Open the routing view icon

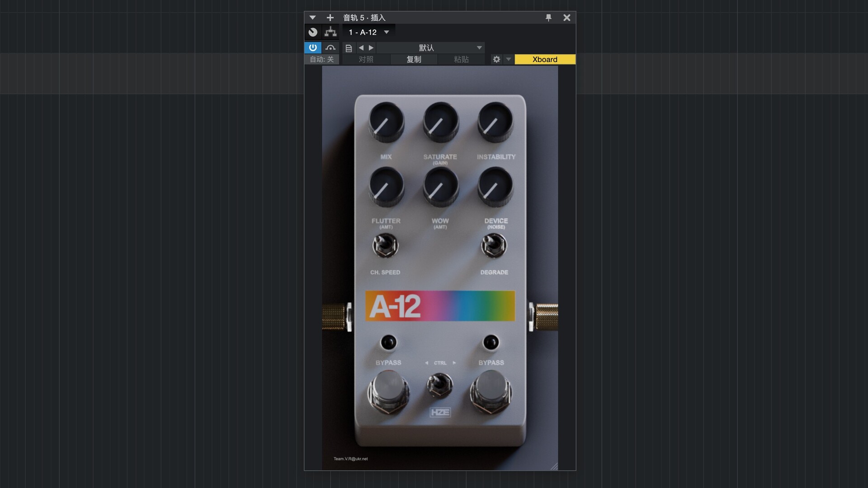click(330, 32)
